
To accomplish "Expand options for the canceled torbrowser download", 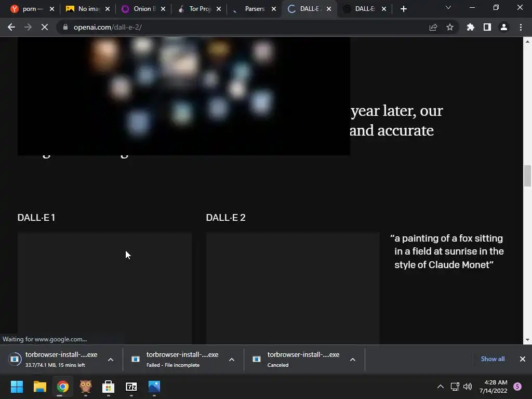I will point(353,360).
